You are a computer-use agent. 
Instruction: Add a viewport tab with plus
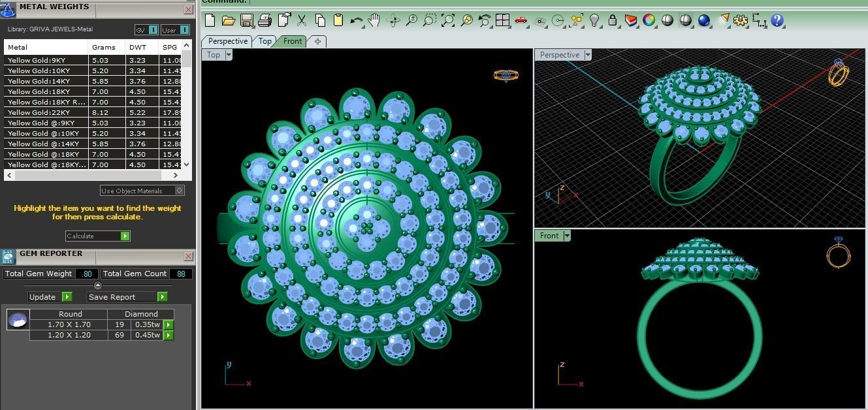[317, 41]
